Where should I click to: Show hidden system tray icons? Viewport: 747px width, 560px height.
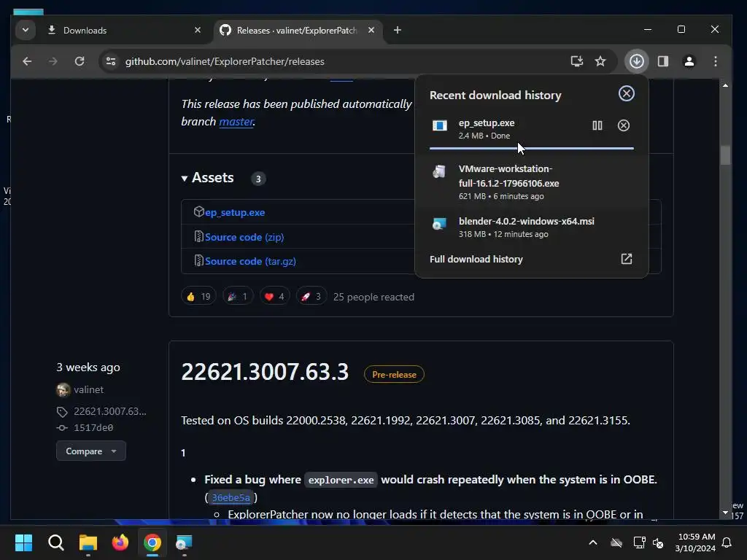593,542
